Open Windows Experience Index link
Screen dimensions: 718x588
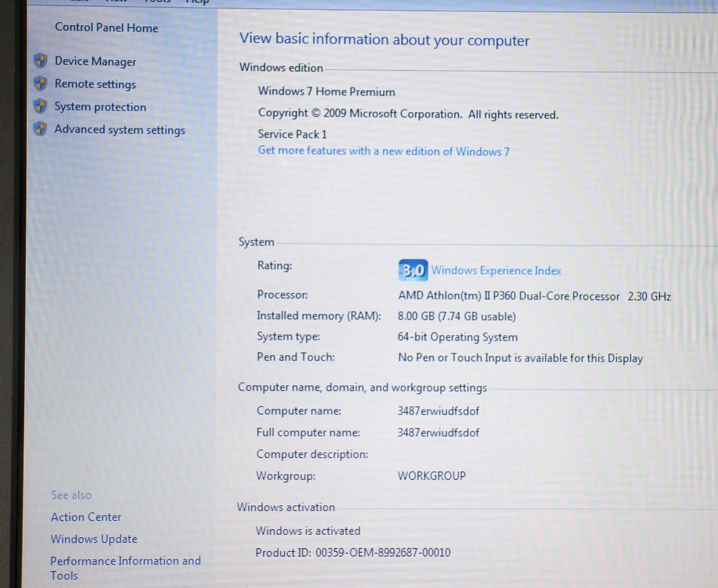[496, 270]
